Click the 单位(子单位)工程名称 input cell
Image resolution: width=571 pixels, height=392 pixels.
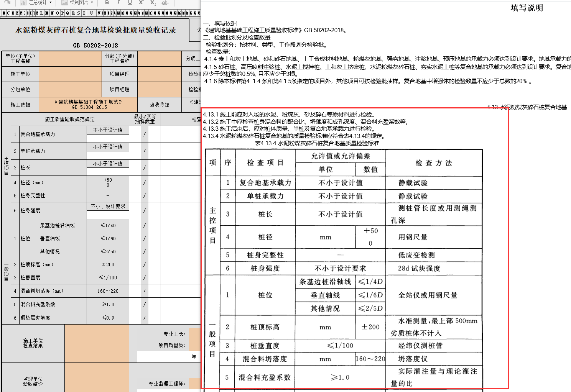[x=70, y=59]
